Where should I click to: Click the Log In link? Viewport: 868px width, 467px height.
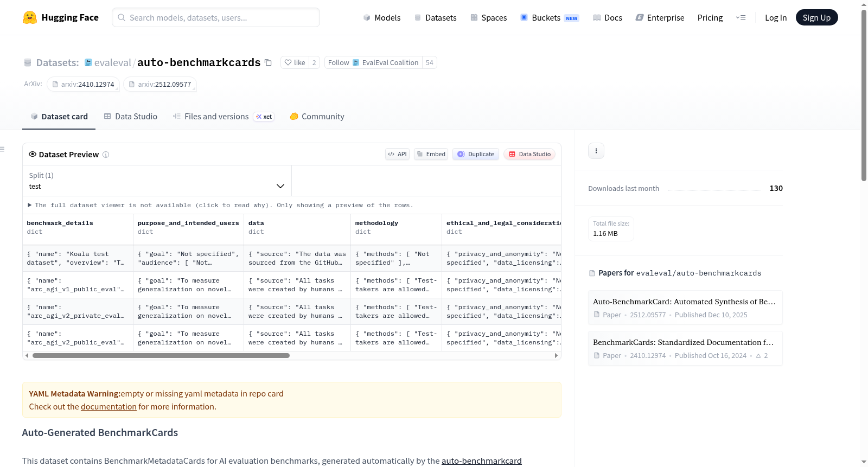(776, 17)
